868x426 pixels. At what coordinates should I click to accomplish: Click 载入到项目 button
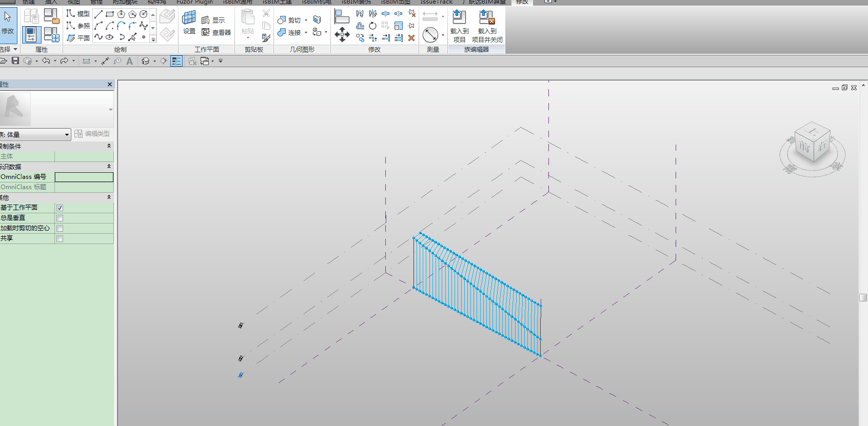point(459,26)
